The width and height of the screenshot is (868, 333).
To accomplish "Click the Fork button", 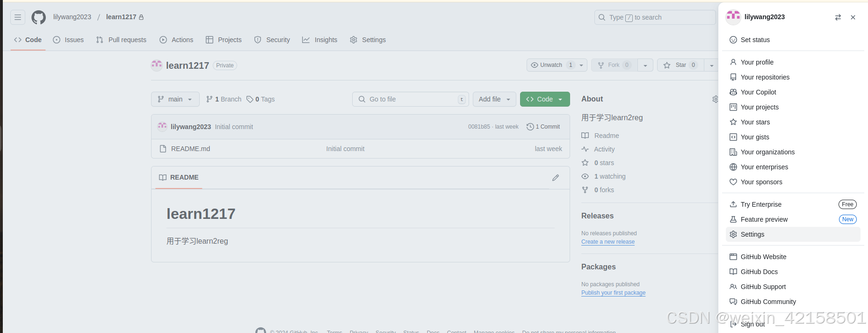I will (x=615, y=65).
